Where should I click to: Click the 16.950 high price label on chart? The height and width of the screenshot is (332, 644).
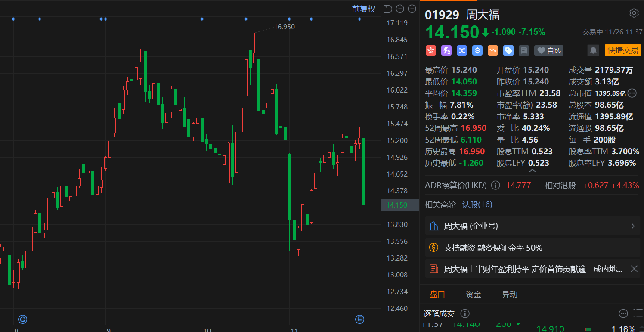click(285, 27)
